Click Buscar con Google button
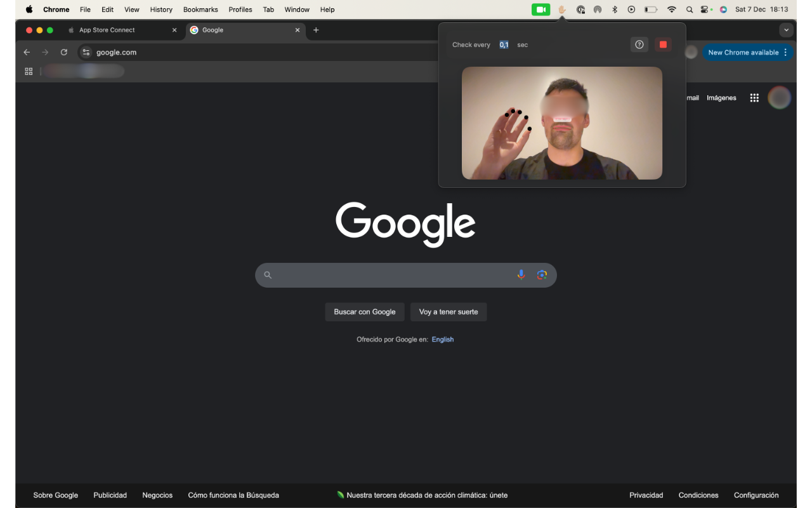Screen dimensions: 812x508 (365, 312)
